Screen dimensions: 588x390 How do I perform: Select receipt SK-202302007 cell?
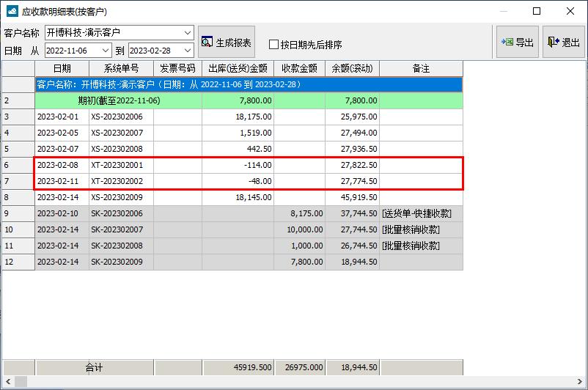(x=121, y=229)
